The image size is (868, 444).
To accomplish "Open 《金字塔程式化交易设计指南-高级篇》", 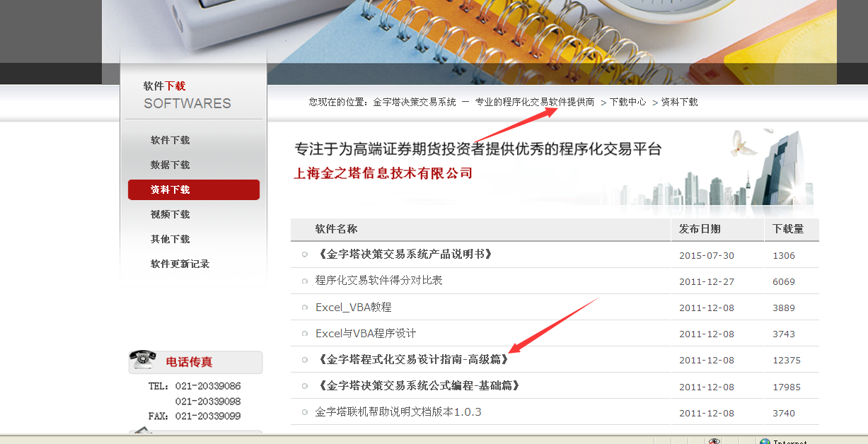I will click(x=413, y=360).
